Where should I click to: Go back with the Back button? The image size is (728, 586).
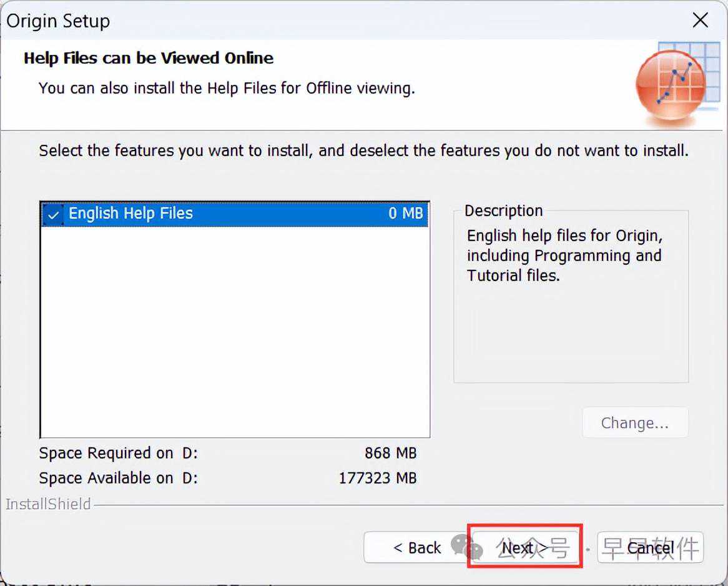coord(416,548)
